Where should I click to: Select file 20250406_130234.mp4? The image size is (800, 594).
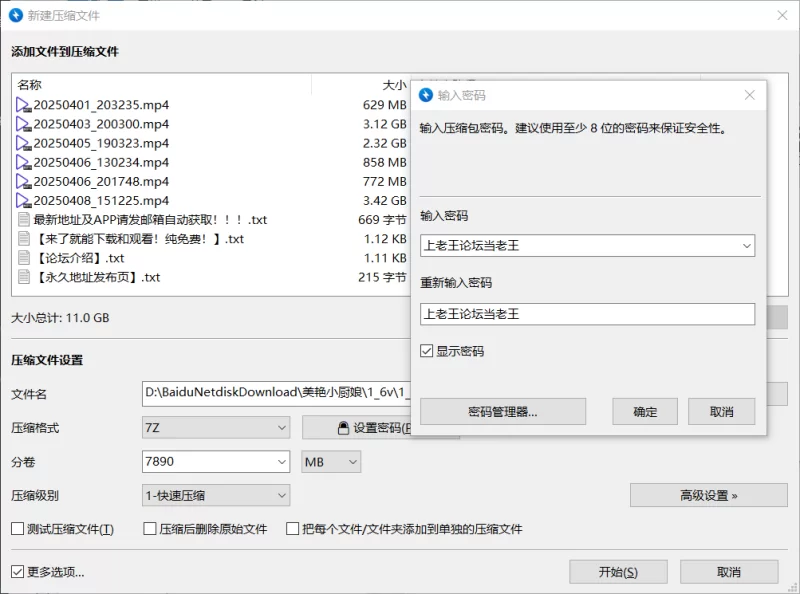coord(101,163)
